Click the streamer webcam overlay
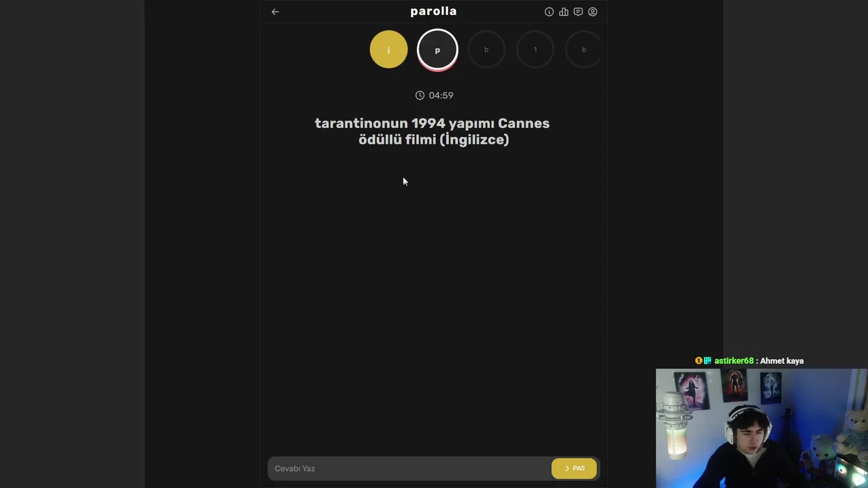Screen dimensions: 868x488 pyautogui.click(x=762, y=428)
